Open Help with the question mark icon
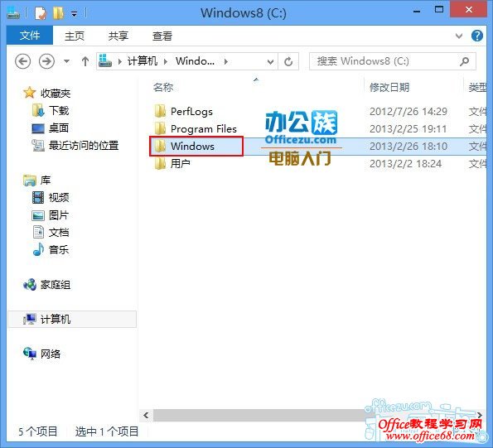 click(477, 36)
